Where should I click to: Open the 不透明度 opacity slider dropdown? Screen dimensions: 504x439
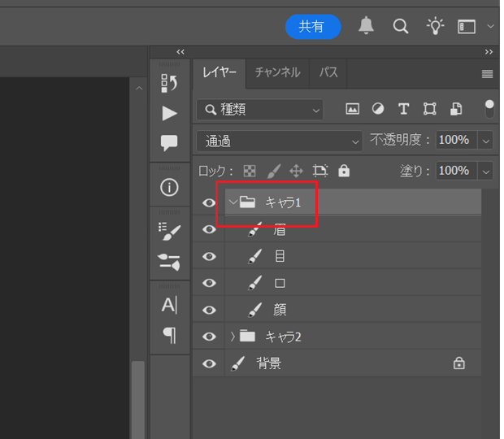tap(486, 141)
